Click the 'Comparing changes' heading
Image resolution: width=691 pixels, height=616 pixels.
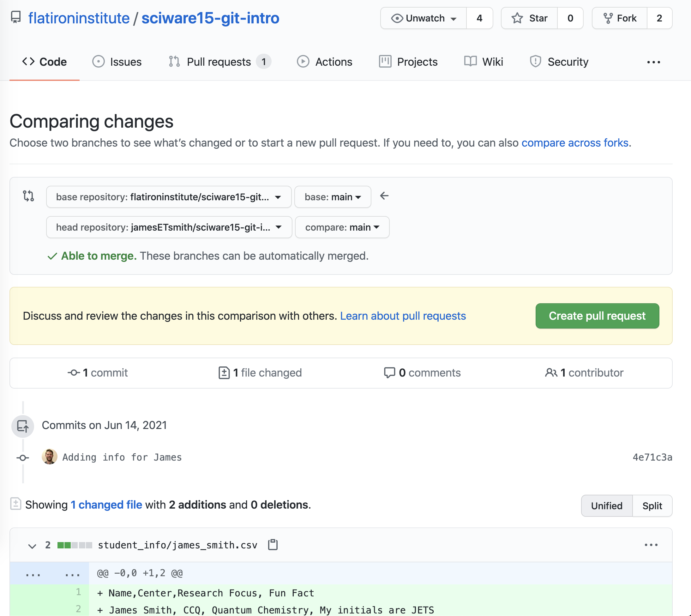(91, 122)
